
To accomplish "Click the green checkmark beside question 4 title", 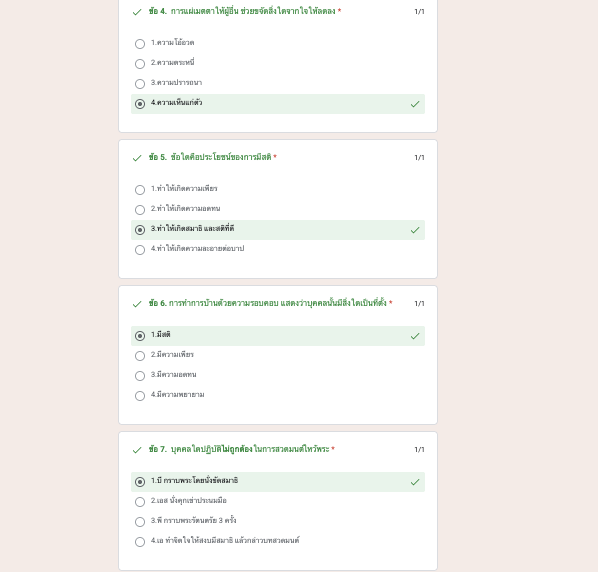I will pyautogui.click(x=137, y=12).
